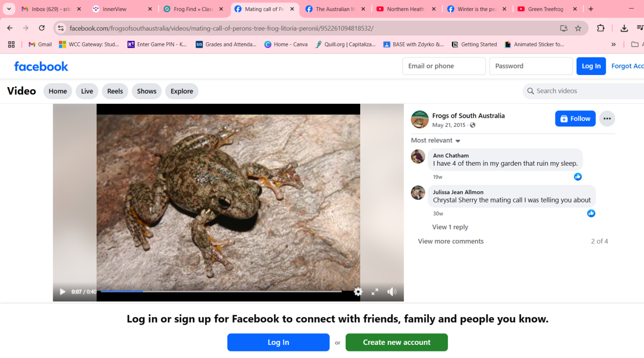Click Forgot Account link
The width and height of the screenshot is (644, 358).
pos(627,66)
